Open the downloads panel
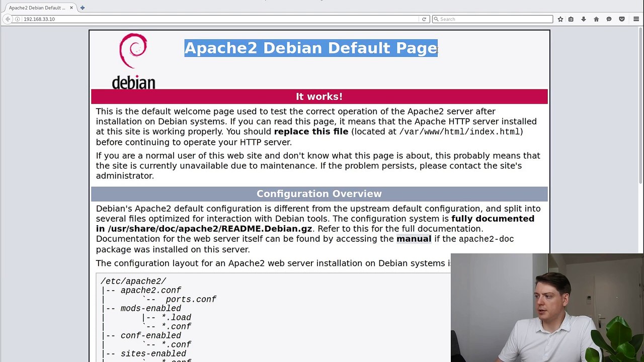Image resolution: width=644 pixels, height=362 pixels. 584,19
